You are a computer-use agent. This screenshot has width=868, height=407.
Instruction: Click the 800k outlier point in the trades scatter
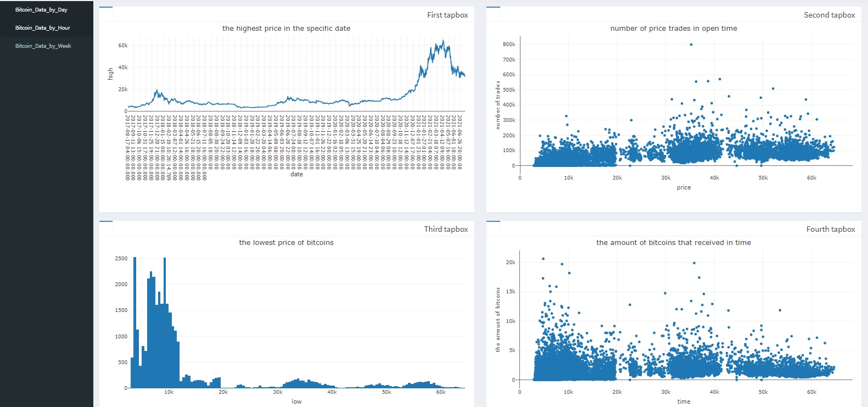coord(691,44)
